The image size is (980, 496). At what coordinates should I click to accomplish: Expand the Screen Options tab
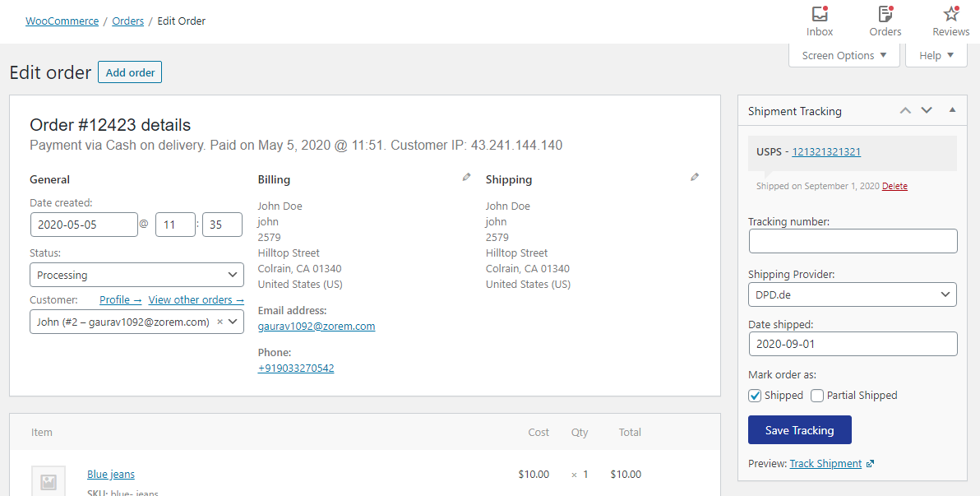coord(844,56)
